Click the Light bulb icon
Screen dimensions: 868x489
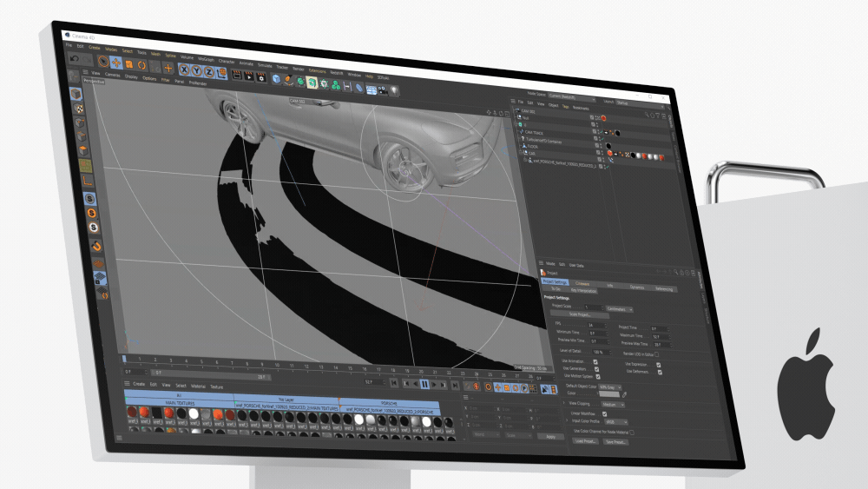(394, 91)
